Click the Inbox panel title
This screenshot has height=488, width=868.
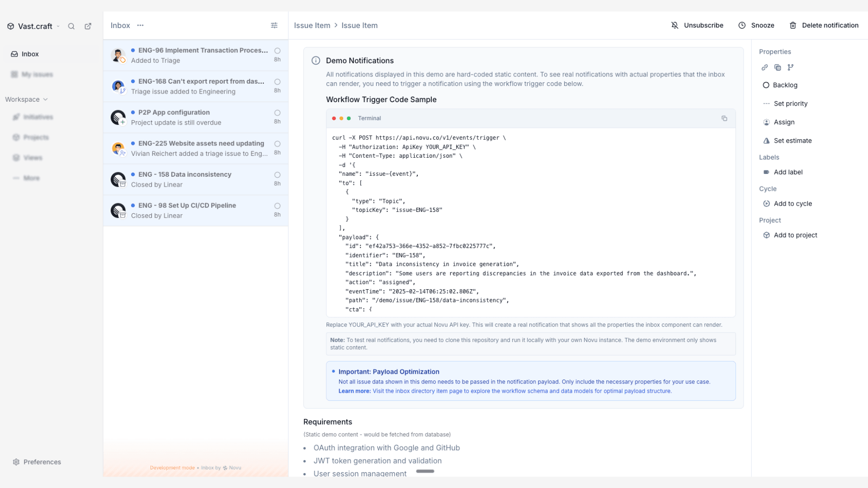(120, 25)
